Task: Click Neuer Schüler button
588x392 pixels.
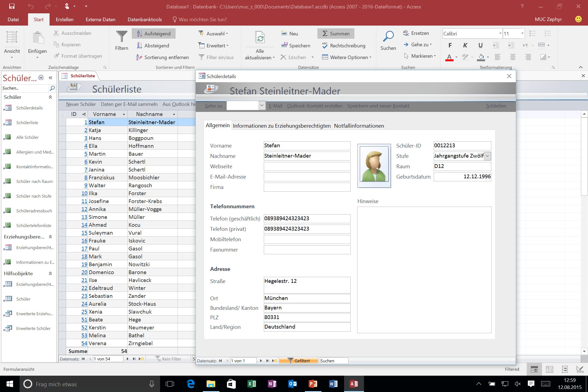Action: pos(81,104)
